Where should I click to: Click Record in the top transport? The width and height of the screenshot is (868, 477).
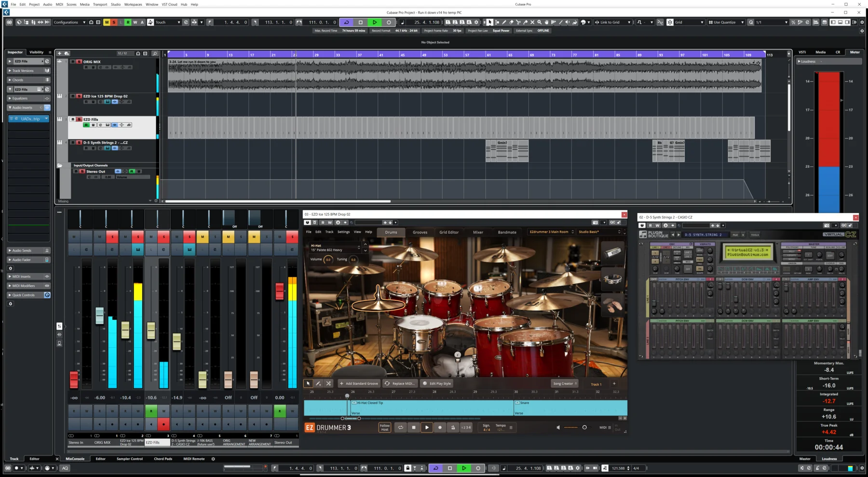coord(389,22)
